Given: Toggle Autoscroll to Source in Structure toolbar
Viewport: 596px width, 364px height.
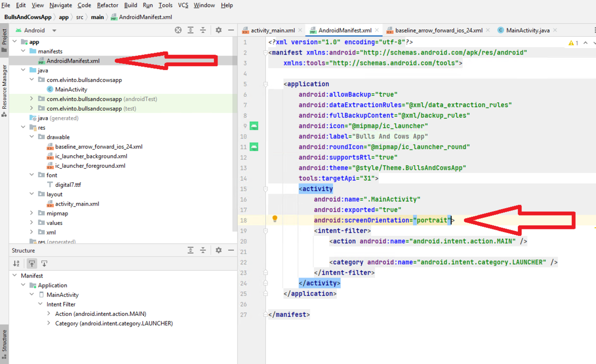Looking at the screenshot, I should click(x=32, y=264).
